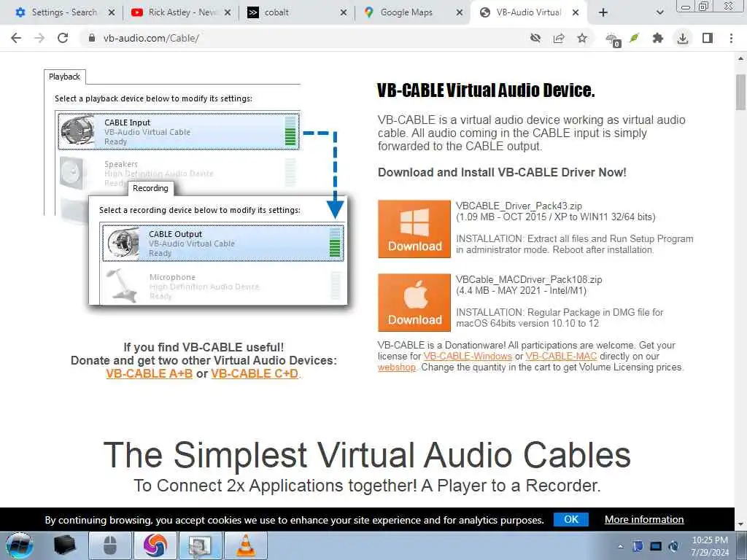Image resolution: width=747 pixels, height=560 pixels.
Task: Open VLC media player from taskbar
Action: click(246, 545)
